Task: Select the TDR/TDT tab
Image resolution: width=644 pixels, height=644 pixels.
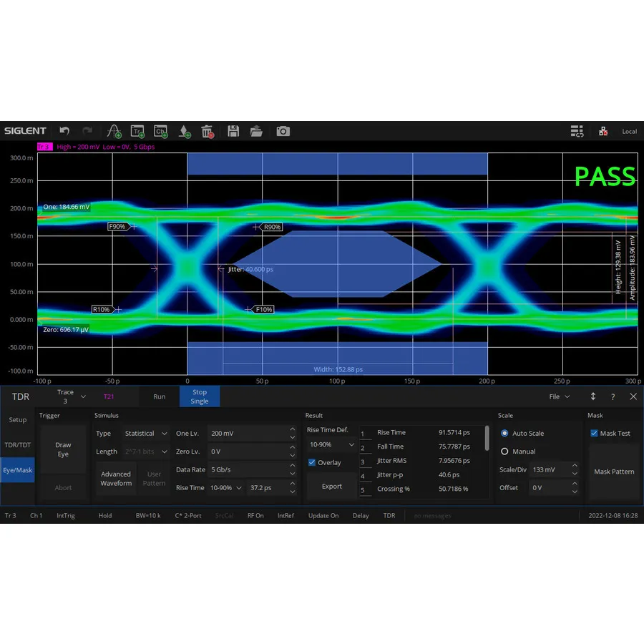Action: pyautogui.click(x=17, y=445)
